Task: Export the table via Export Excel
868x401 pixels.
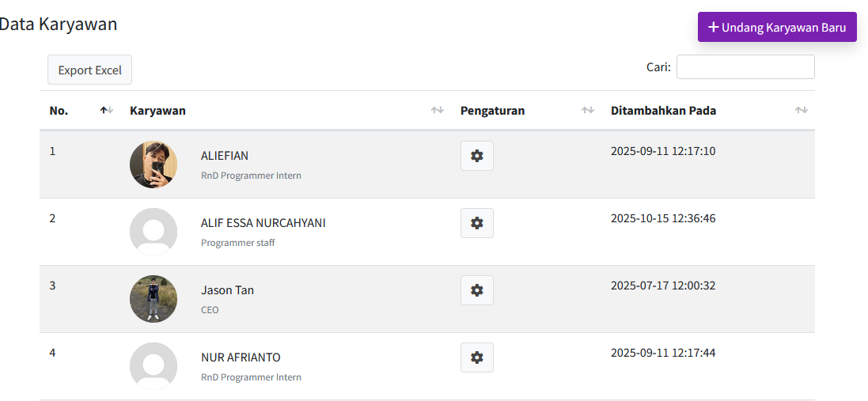Action: (x=89, y=70)
